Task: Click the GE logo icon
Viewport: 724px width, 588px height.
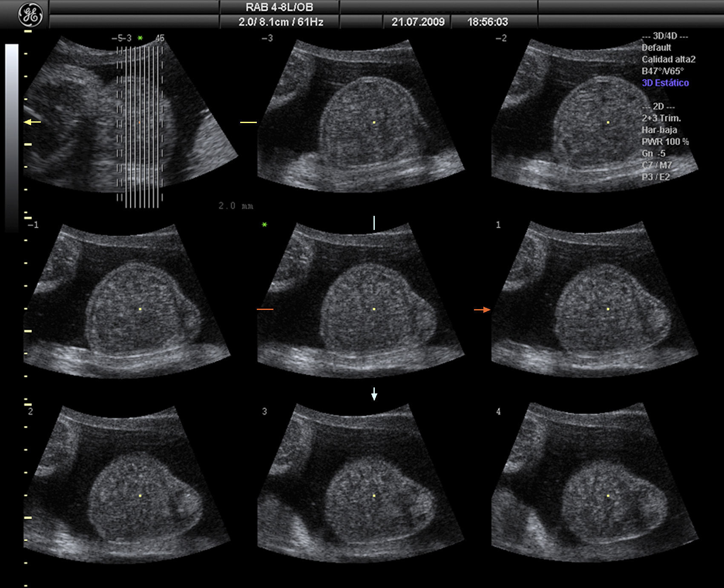Action: click(30, 15)
